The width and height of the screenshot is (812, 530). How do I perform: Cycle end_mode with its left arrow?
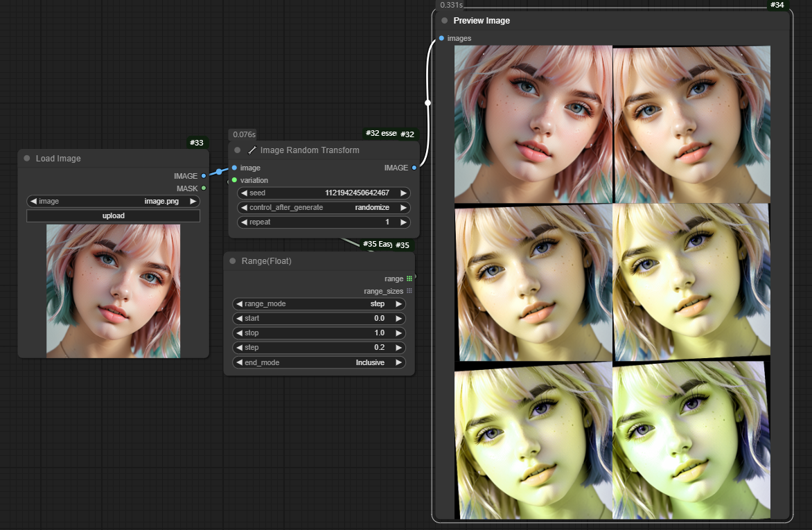pyautogui.click(x=239, y=362)
